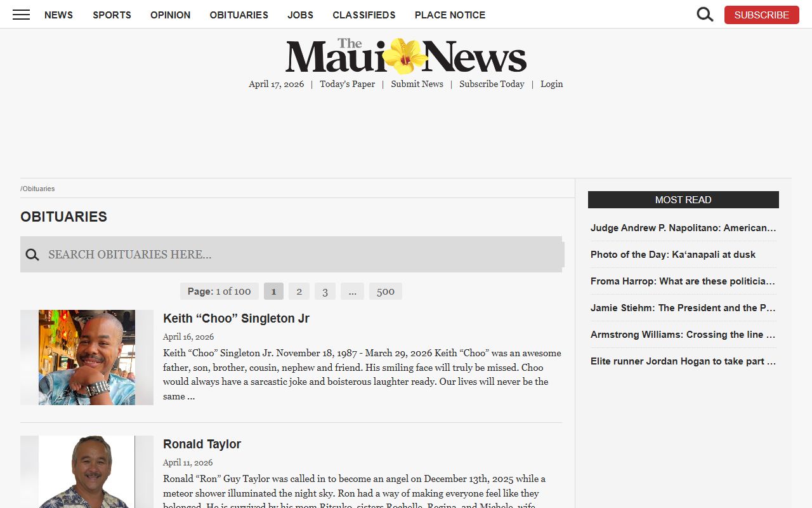Open Jamie Stiehm: The President article
This screenshot has width=812, height=508.
[683, 307]
